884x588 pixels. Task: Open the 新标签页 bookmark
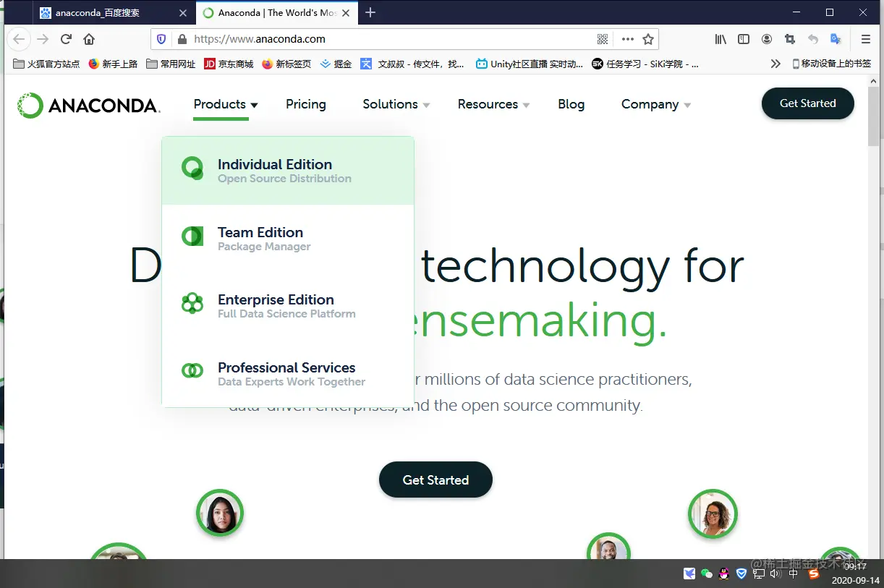(x=286, y=64)
